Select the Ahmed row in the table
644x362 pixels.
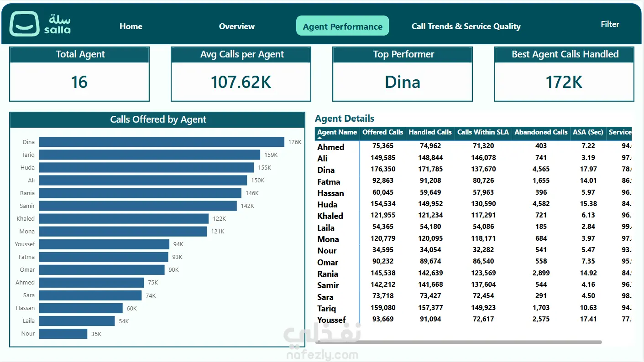(x=473, y=146)
